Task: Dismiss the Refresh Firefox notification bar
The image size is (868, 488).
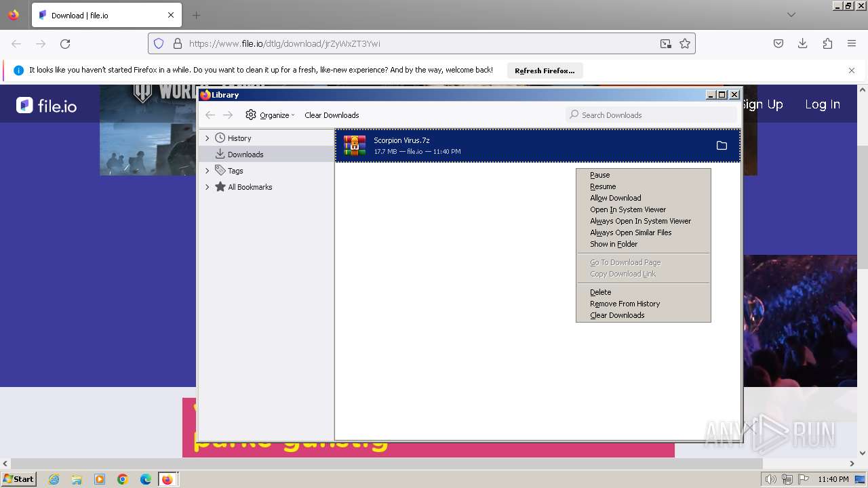Action: (x=852, y=70)
